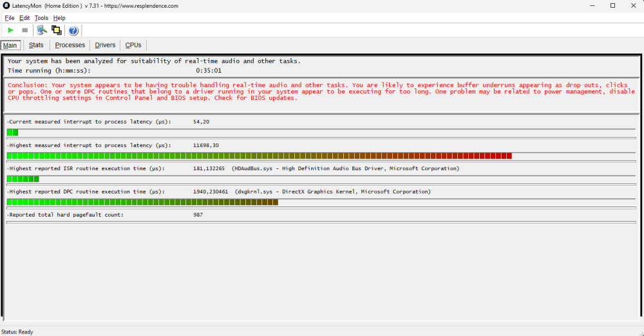644x336 pixels.
Task: Click the yellow overlapping windows toolbar icon
Action: [x=57, y=30]
